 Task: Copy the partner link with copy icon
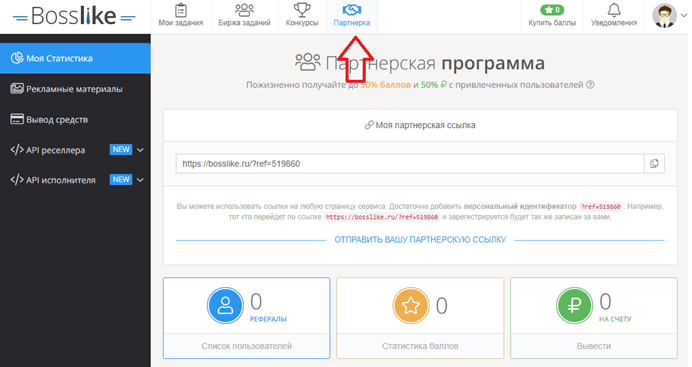[x=654, y=164]
